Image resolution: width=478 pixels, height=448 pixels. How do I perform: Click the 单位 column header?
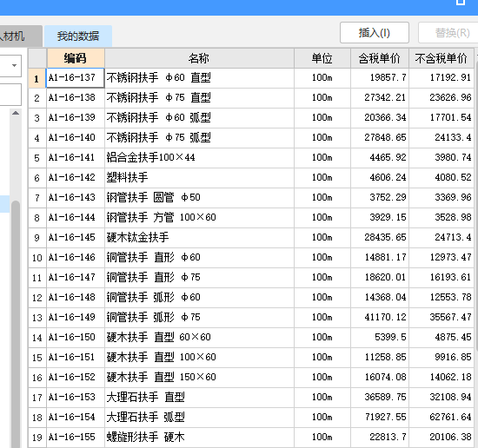tap(322, 58)
